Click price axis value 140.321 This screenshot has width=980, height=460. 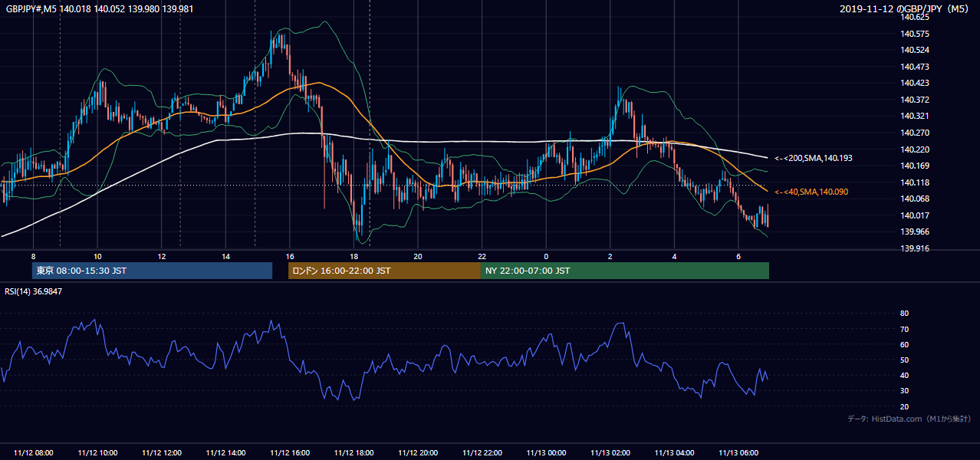915,116
